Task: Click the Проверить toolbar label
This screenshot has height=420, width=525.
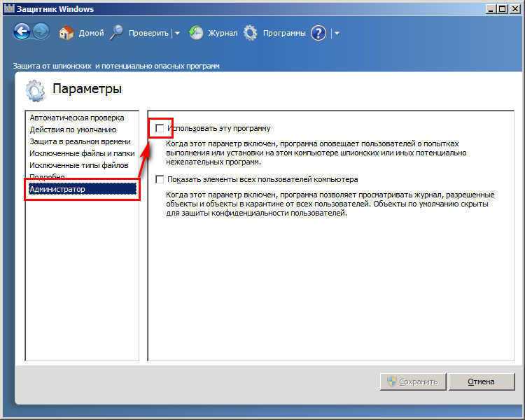Action: [148, 33]
